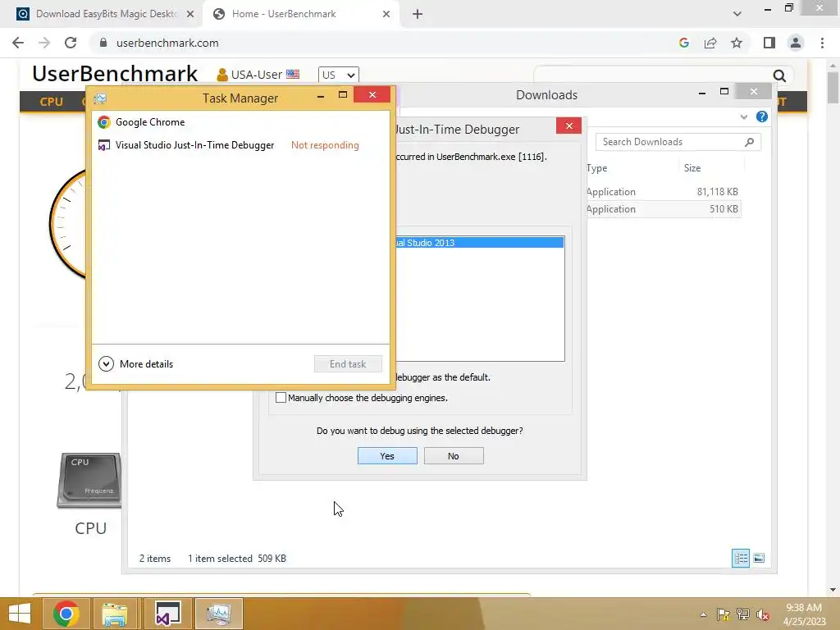Viewport: 840px width, 630px height.
Task: Click the UserBenchmark site search box
Action: (x=654, y=75)
